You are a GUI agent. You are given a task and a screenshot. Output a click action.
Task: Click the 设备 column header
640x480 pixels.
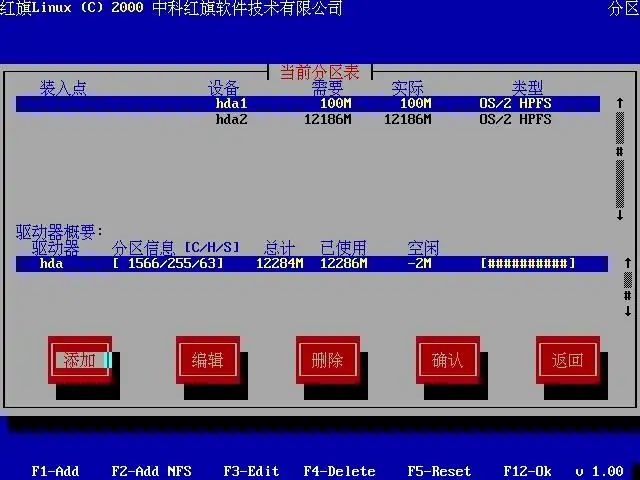224,88
